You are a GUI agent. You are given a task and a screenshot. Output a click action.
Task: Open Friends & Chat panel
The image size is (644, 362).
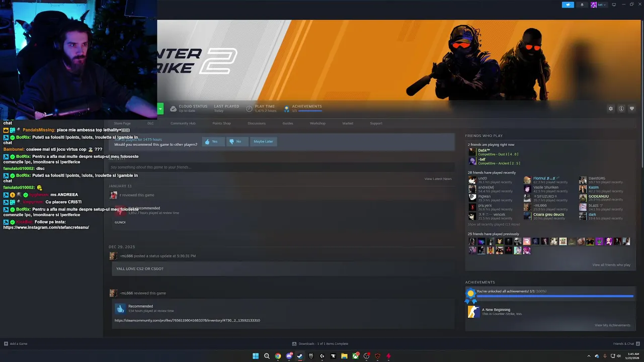[x=626, y=344]
